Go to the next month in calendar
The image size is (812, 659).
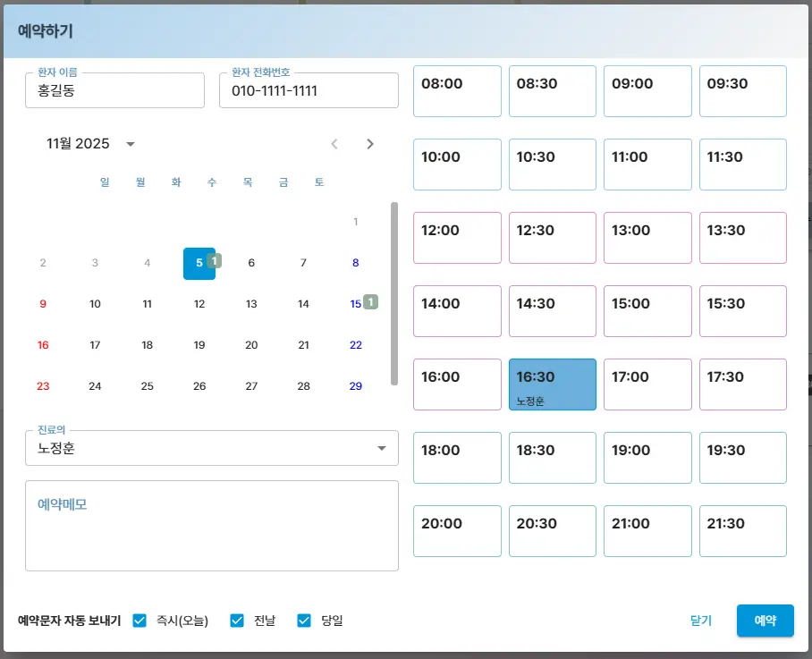click(x=370, y=144)
